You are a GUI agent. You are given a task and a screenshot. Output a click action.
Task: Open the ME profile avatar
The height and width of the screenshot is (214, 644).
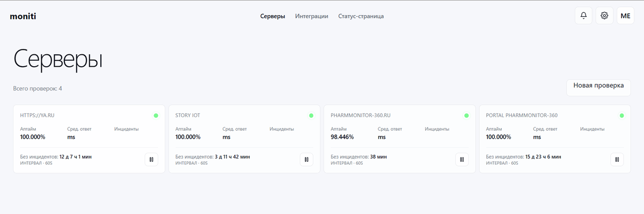(625, 16)
